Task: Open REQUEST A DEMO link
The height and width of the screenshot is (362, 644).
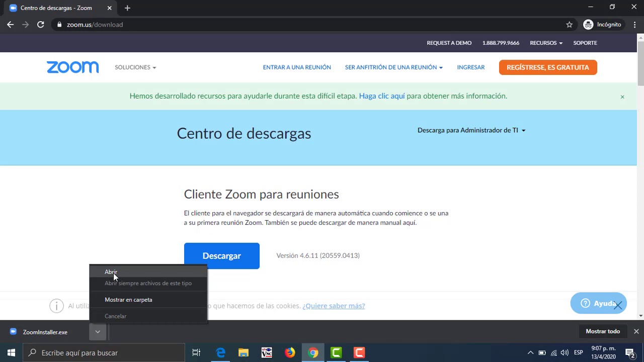Action: (449, 43)
